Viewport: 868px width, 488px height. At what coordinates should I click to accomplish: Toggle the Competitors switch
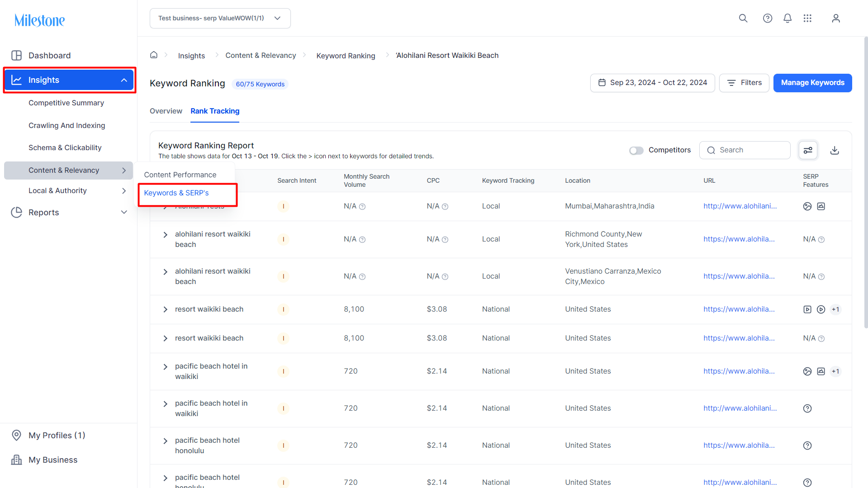click(x=636, y=151)
